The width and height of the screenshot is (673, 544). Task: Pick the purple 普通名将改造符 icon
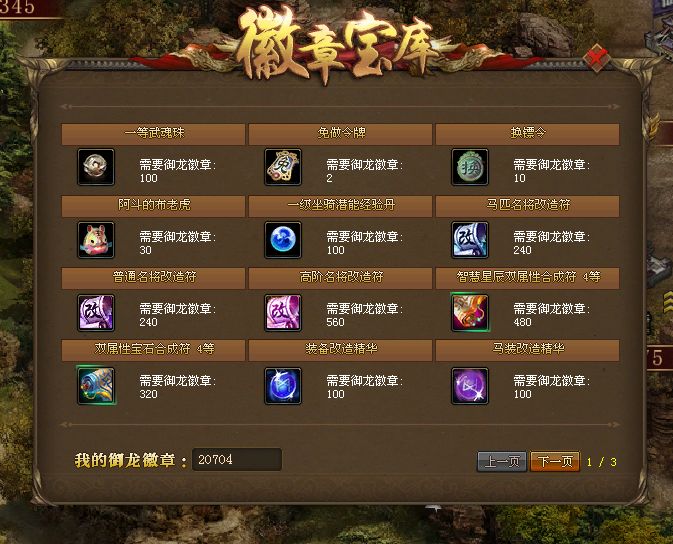point(96,312)
